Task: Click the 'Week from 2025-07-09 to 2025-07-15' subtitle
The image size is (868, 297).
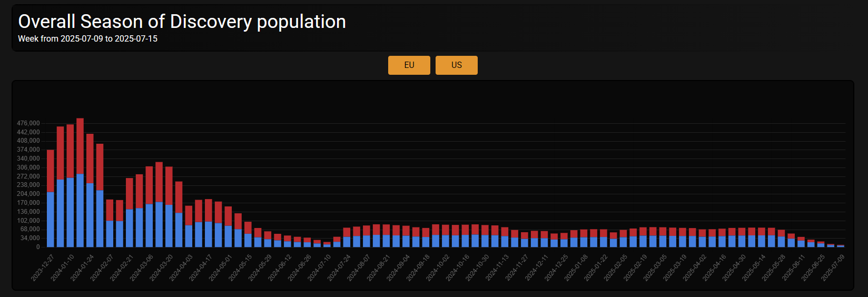Action: [87, 39]
